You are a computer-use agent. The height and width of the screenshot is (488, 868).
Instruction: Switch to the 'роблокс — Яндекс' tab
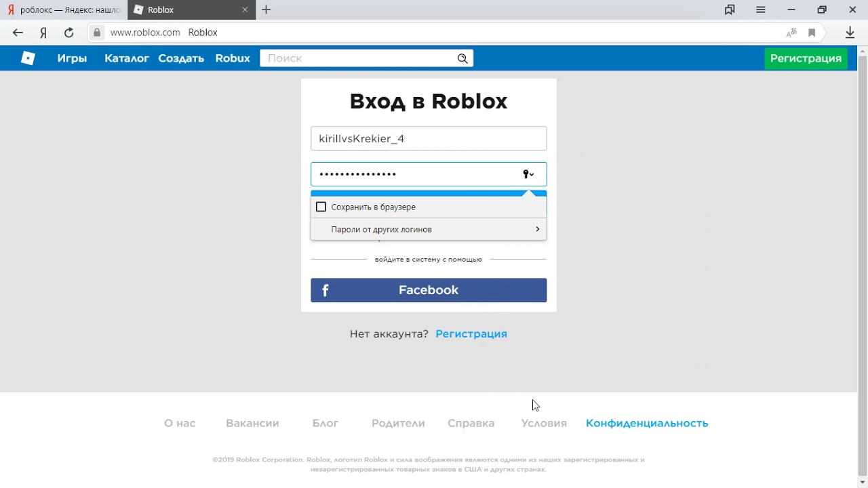click(x=64, y=9)
